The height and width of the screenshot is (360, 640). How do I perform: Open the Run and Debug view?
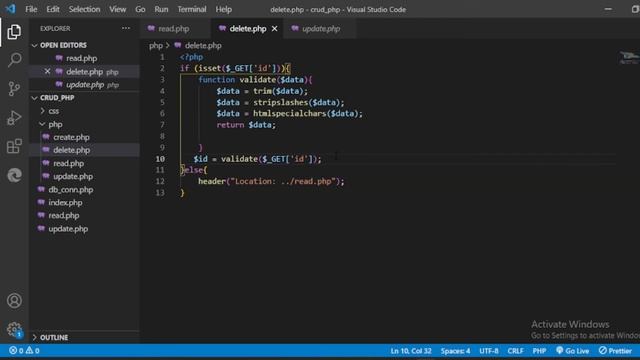(x=14, y=118)
